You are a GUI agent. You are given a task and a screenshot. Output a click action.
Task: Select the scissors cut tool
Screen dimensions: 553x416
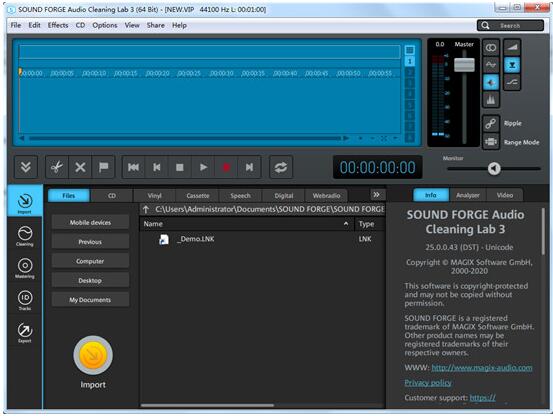click(57, 167)
